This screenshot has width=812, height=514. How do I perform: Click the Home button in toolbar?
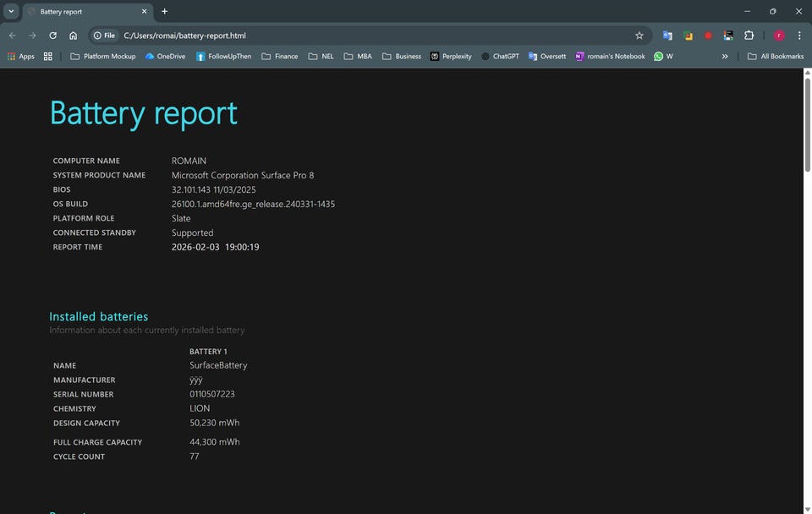tap(74, 36)
